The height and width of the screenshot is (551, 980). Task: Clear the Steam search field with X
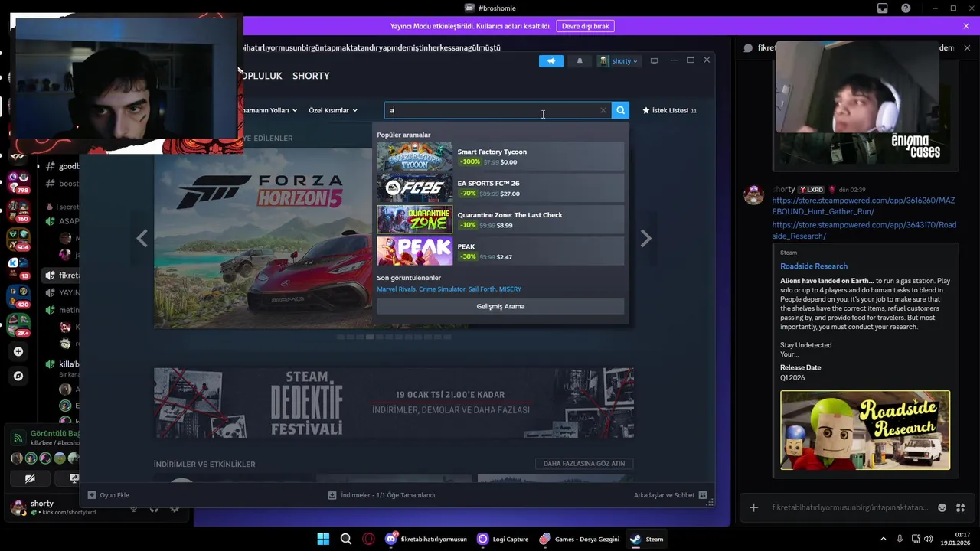tap(603, 110)
